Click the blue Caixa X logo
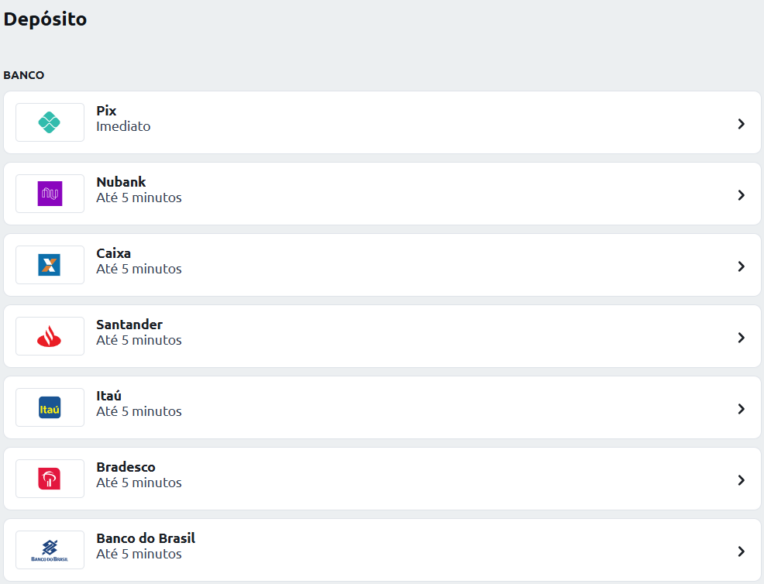 49,265
